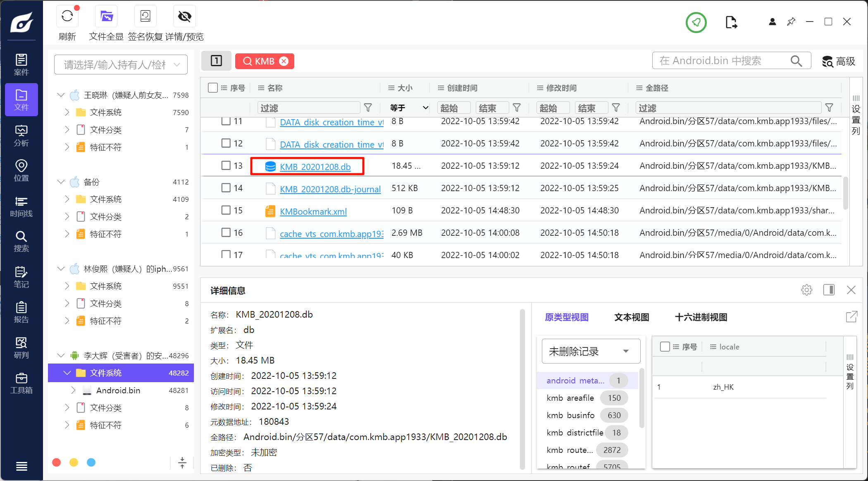Switch to 文本视图 tab

pos(631,317)
